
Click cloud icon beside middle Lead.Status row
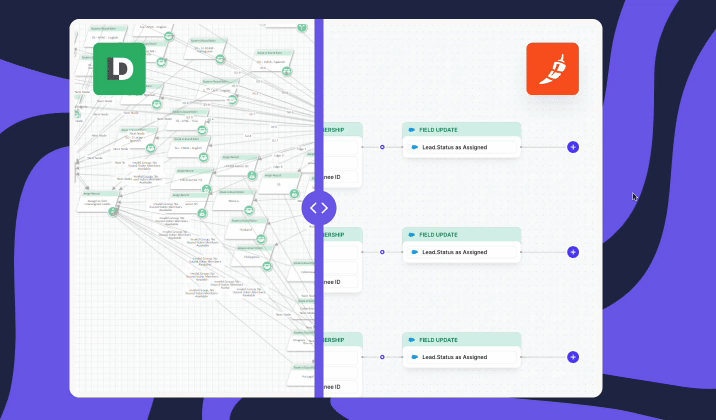click(x=415, y=252)
